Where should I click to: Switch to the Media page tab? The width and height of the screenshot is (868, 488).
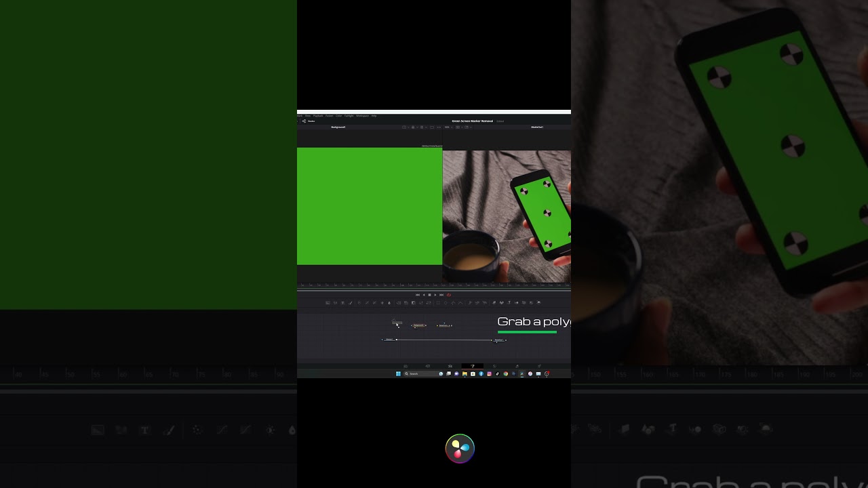(406, 366)
